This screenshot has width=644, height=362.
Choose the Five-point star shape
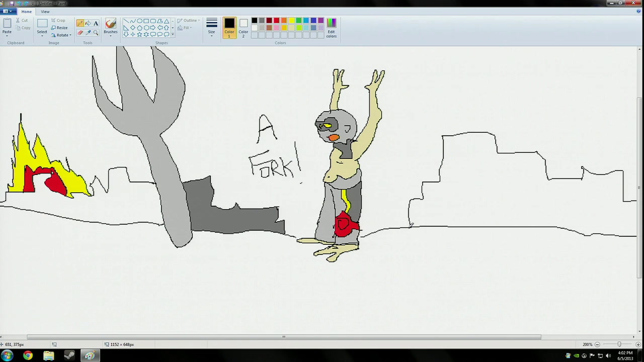(139, 34)
